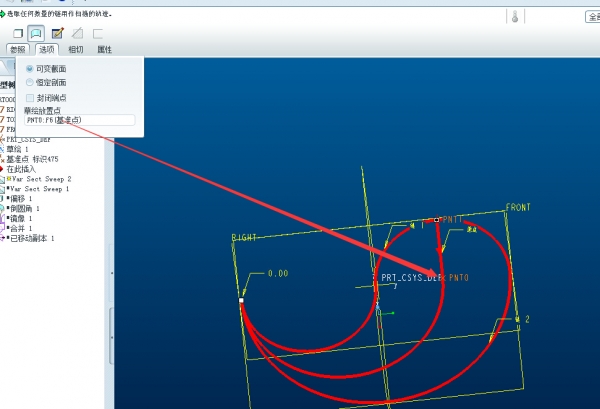Click the traffic light status icon
The image size is (600, 409).
(x=513, y=17)
